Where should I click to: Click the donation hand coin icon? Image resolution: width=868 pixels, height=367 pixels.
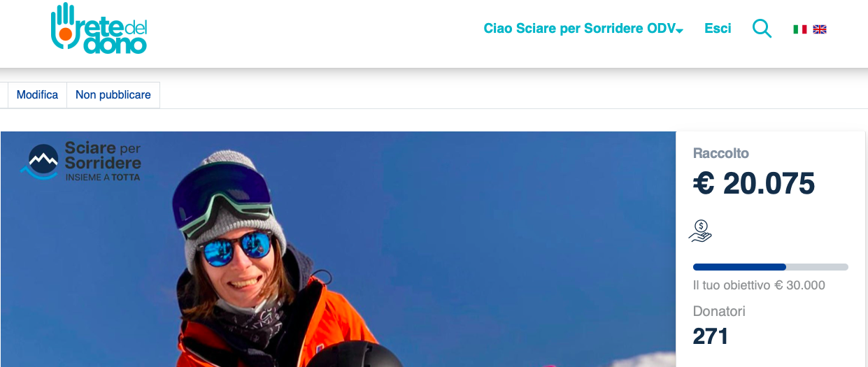coord(701,231)
